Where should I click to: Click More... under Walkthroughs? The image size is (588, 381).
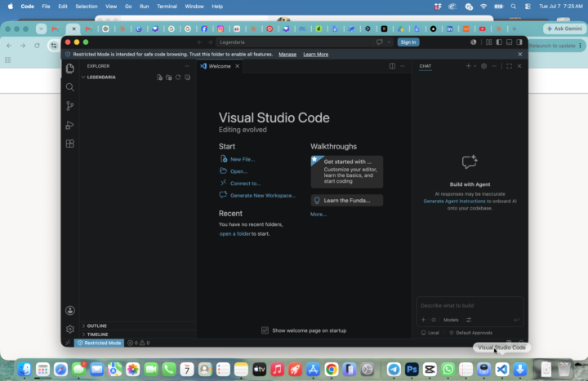318,215
